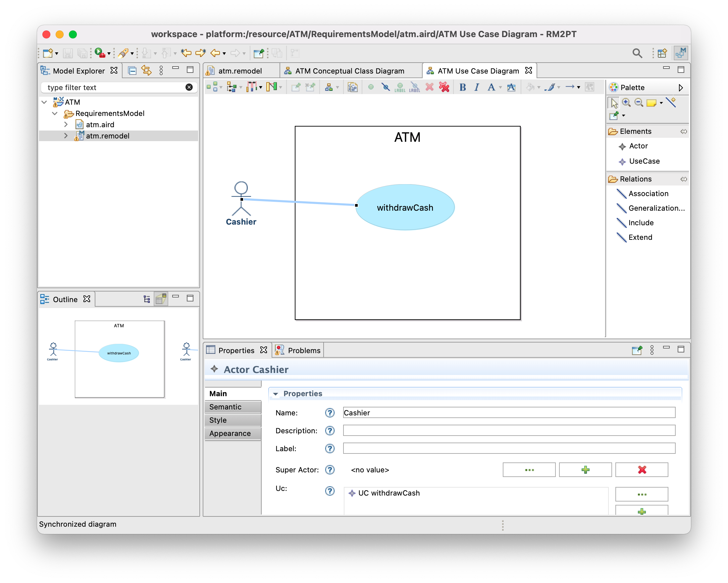Select the Actor tool in the palette
The image size is (728, 583).
coord(638,146)
